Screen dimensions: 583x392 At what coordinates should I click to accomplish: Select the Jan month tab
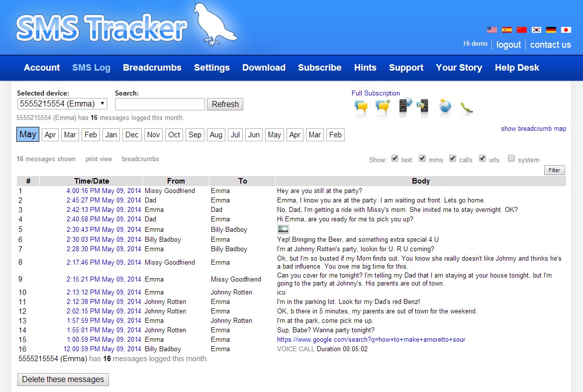click(111, 135)
